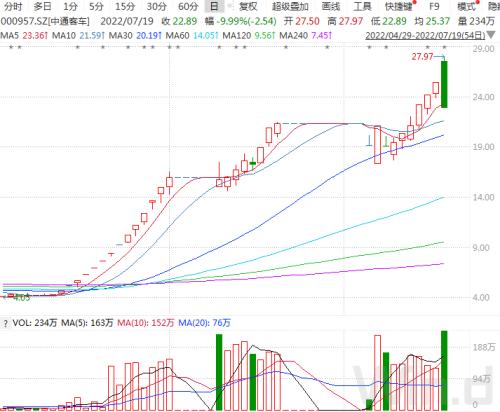Select the 1分 one-minute period
This screenshot has height=412, width=500.
pyautogui.click(x=70, y=6)
